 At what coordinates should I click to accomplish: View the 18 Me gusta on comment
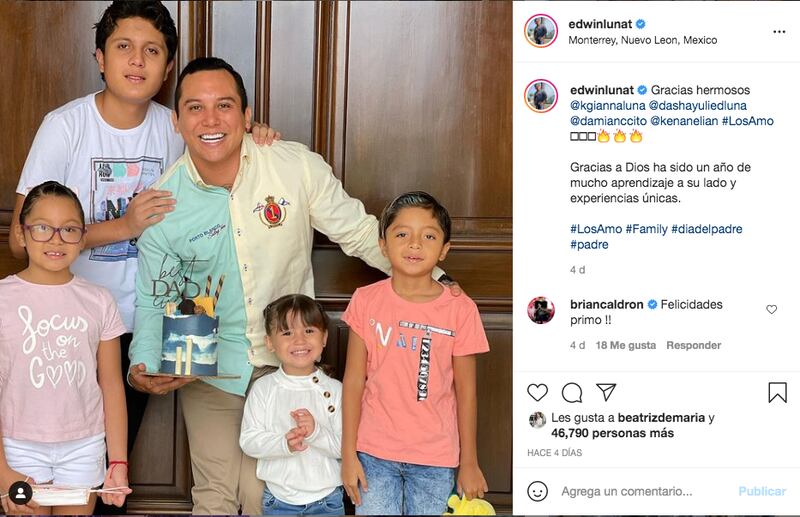click(626, 346)
